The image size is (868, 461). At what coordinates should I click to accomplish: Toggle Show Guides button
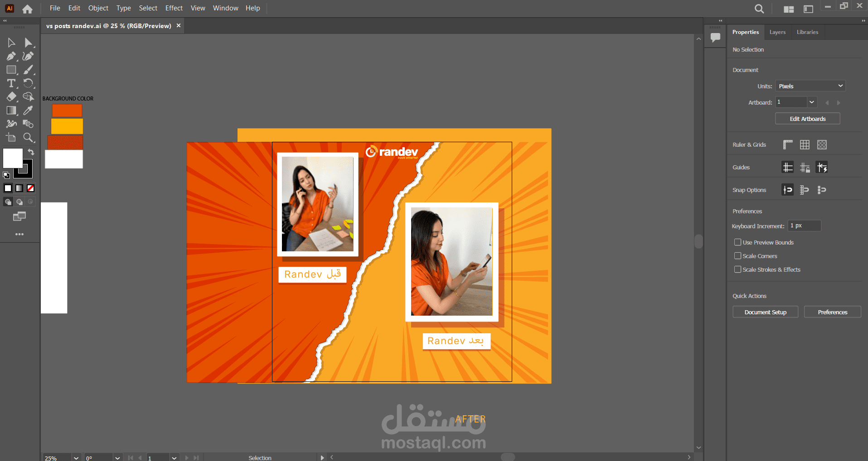(x=788, y=168)
